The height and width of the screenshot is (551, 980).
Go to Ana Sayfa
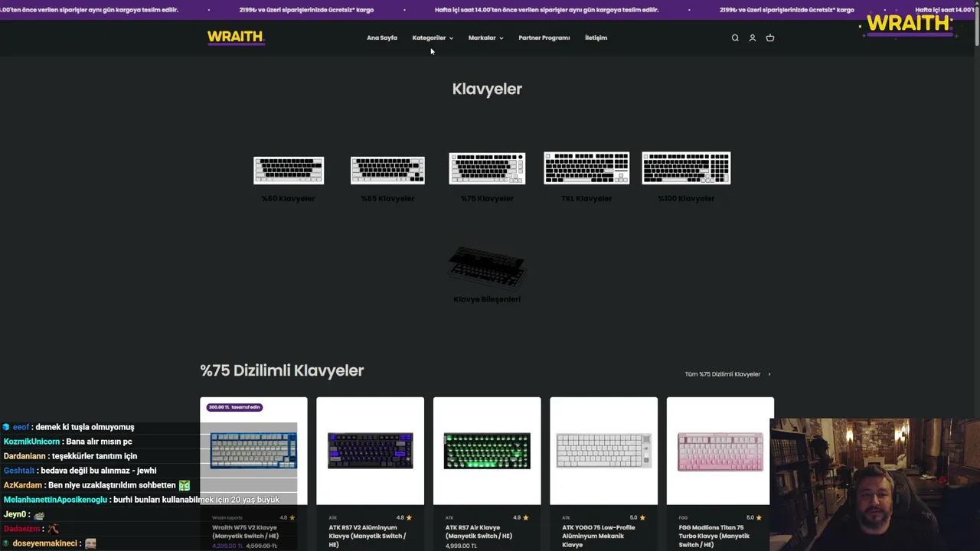(x=382, y=37)
